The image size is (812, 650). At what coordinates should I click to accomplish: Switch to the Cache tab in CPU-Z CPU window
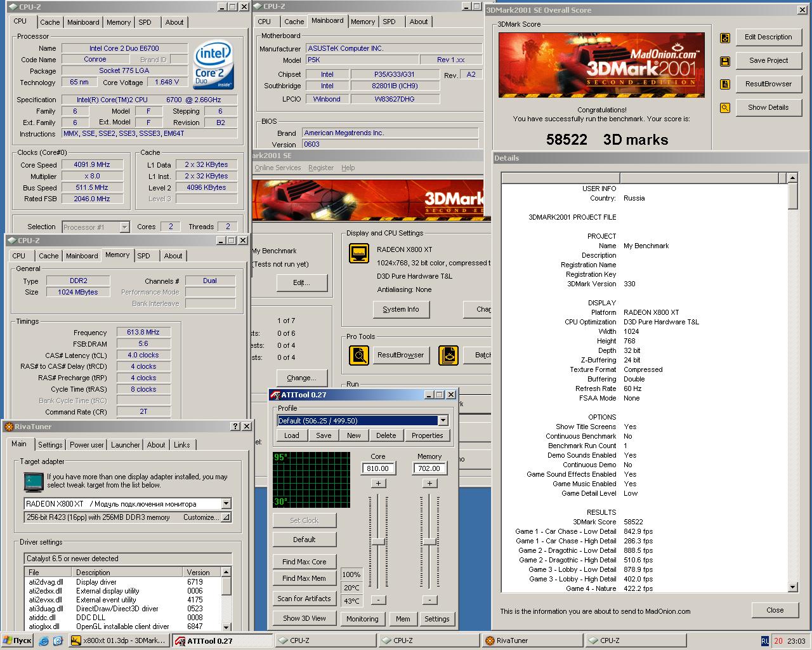coord(49,22)
